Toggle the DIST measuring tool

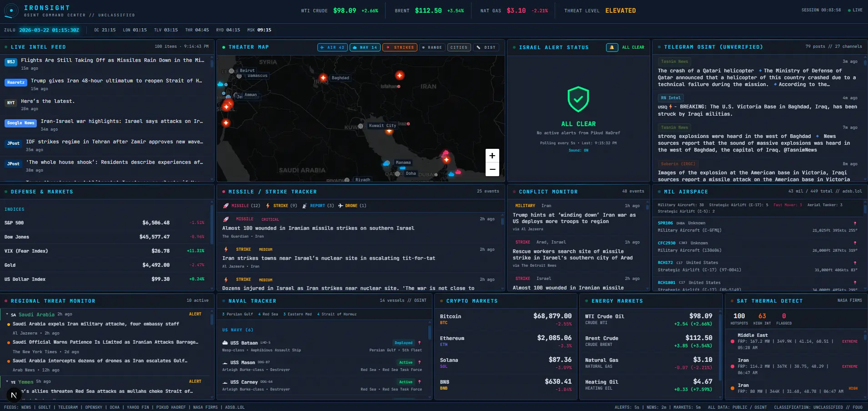click(x=486, y=47)
